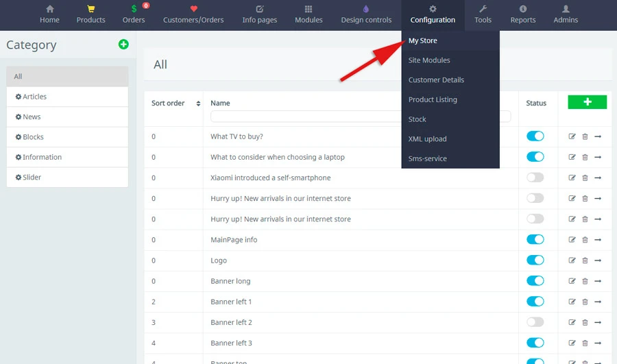Disable status toggle for What TV to buy?
617x364 pixels.
535,136
